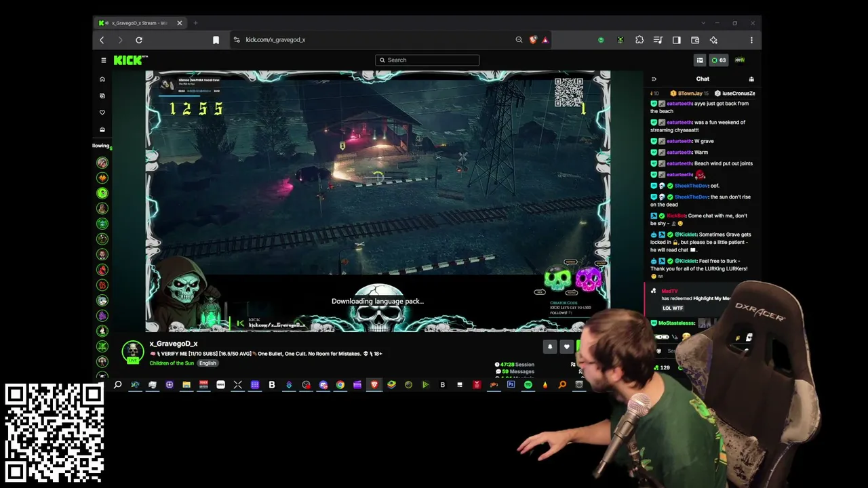Viewport: 868px width, 488px height.
Task: Go back in the browser
Action: coord(102,40)
